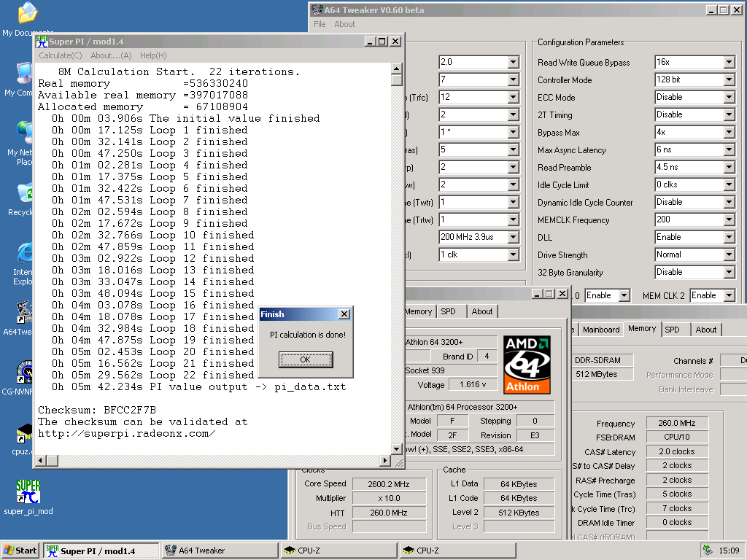This screenshot has height=560, width=747.
Task: Switch to Mainboard tab in the CPU-Z memory window
Action: click(601, 330)
